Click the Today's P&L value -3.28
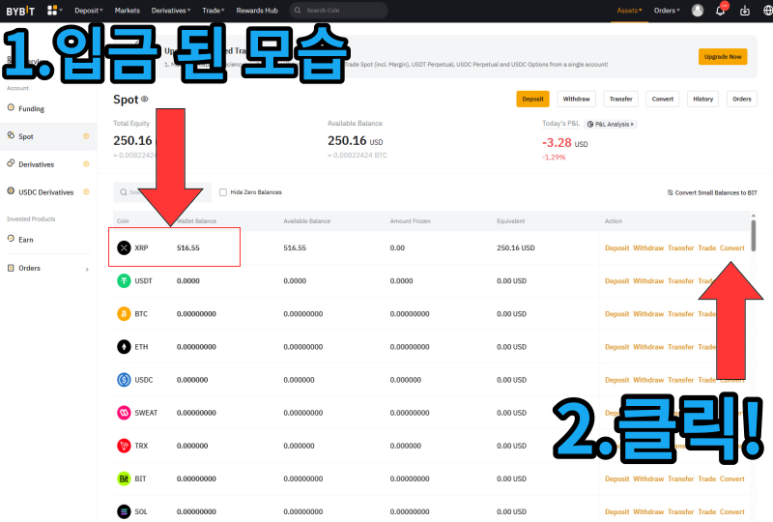 click(x=557, y=143)
